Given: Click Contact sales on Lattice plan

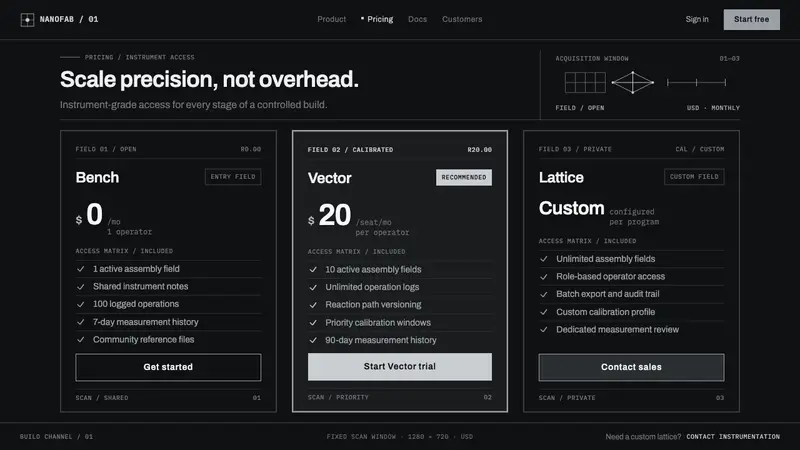Looking at the screenshot, I should (x=631, y=367).
